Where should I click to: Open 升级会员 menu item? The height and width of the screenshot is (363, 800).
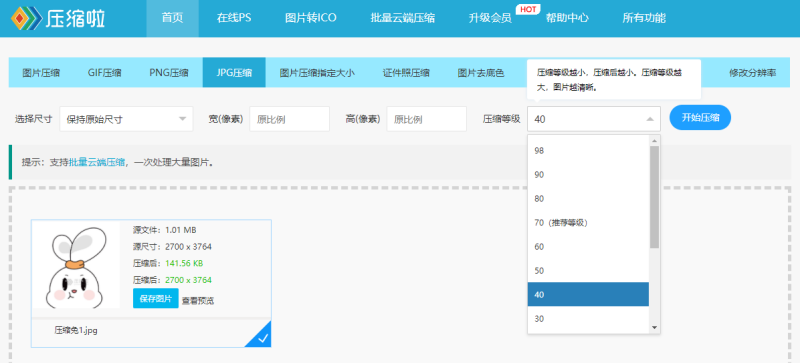(490, 18)
